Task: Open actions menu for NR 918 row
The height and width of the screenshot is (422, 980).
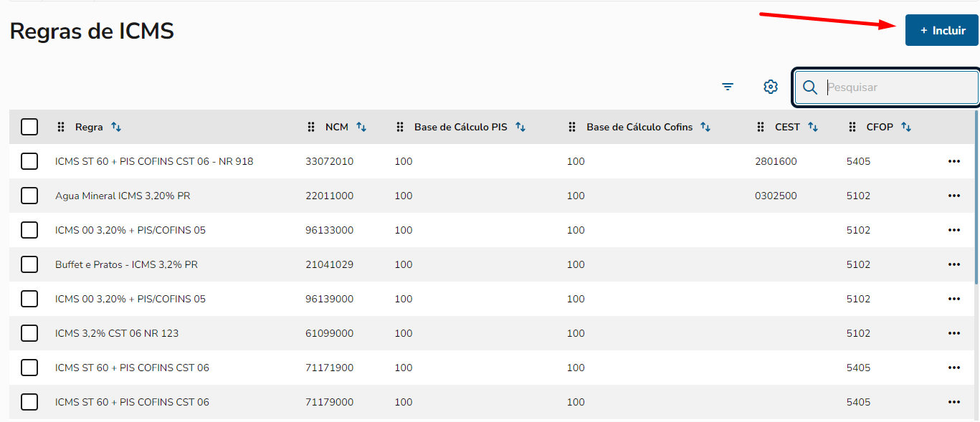Action: (954, 161)
